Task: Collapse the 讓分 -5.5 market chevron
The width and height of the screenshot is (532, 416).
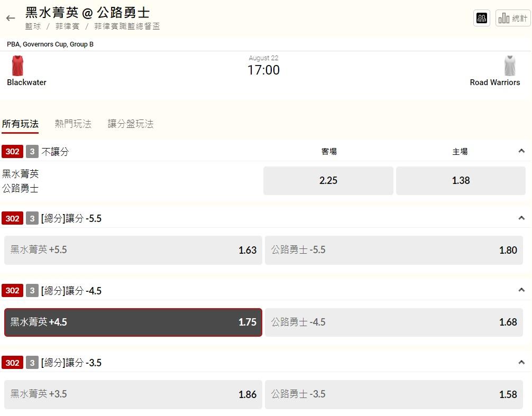Action: click(x=521, y=218)
